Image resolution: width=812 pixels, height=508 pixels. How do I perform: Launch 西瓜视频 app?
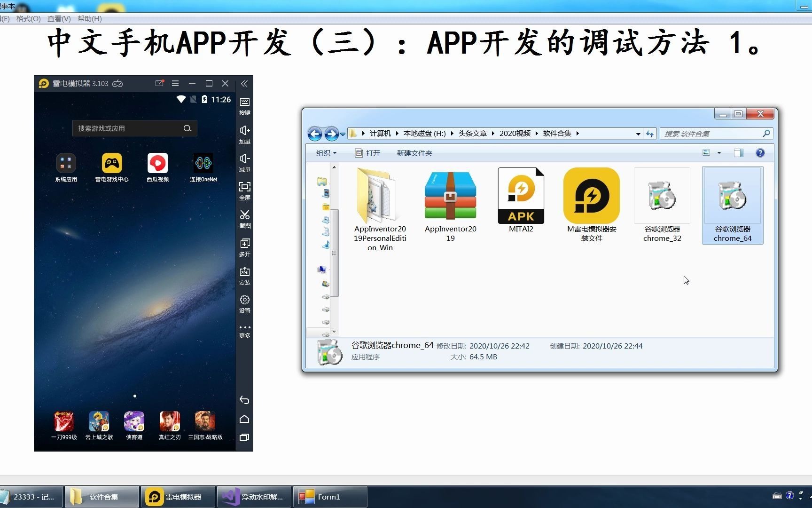pos(157,167)
